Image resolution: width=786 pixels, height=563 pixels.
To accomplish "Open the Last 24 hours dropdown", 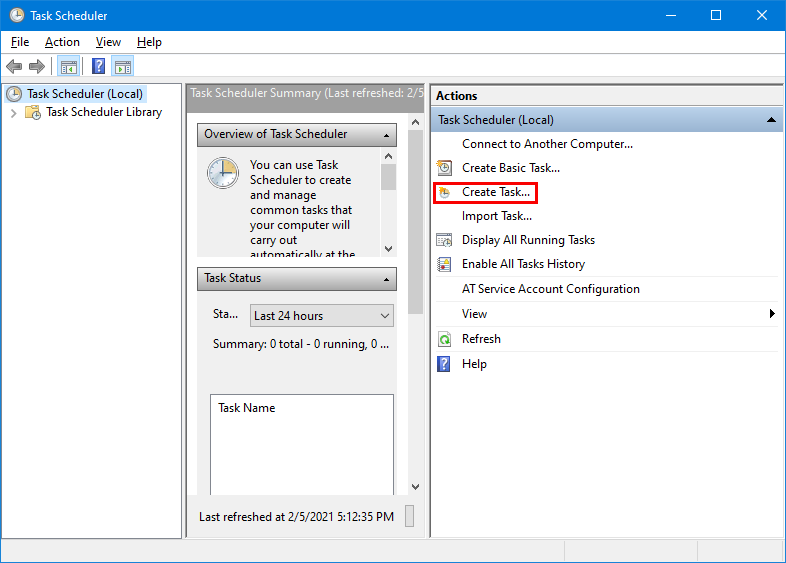I will tap(322, 316).
